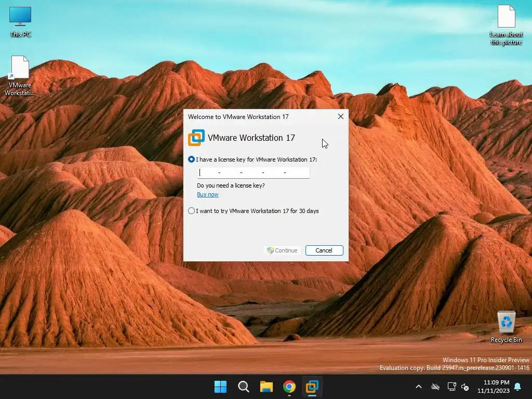
Task: Open File Explorer from the taskbar
Action: click(267, 387)
